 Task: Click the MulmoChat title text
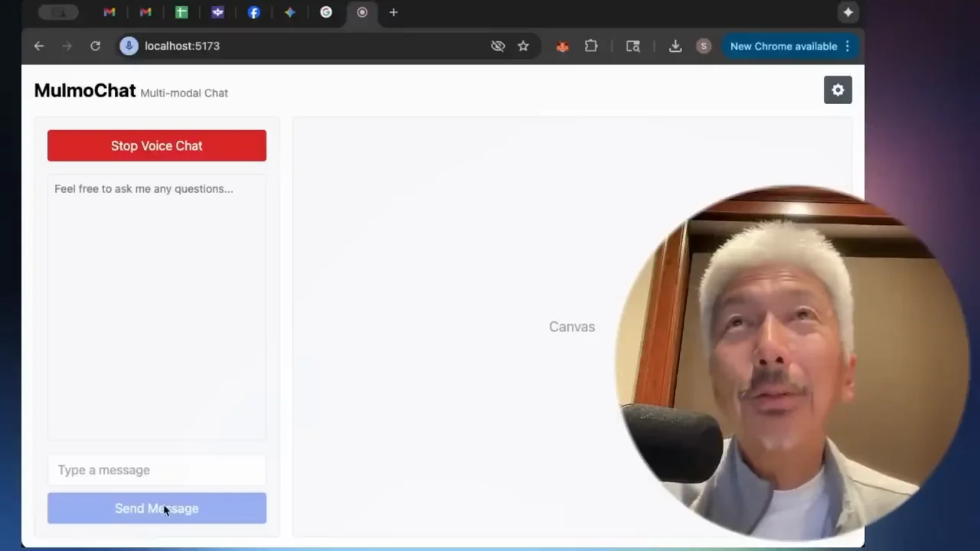click(85, 90)
